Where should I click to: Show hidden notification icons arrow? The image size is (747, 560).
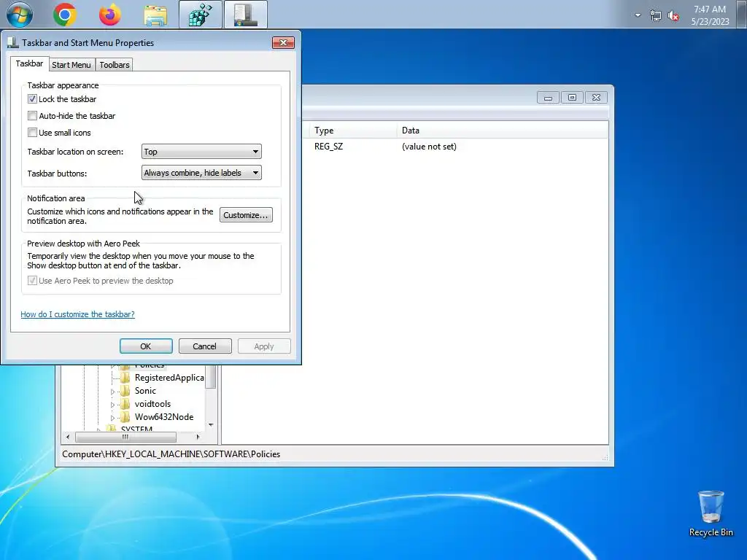coord(638,15)
